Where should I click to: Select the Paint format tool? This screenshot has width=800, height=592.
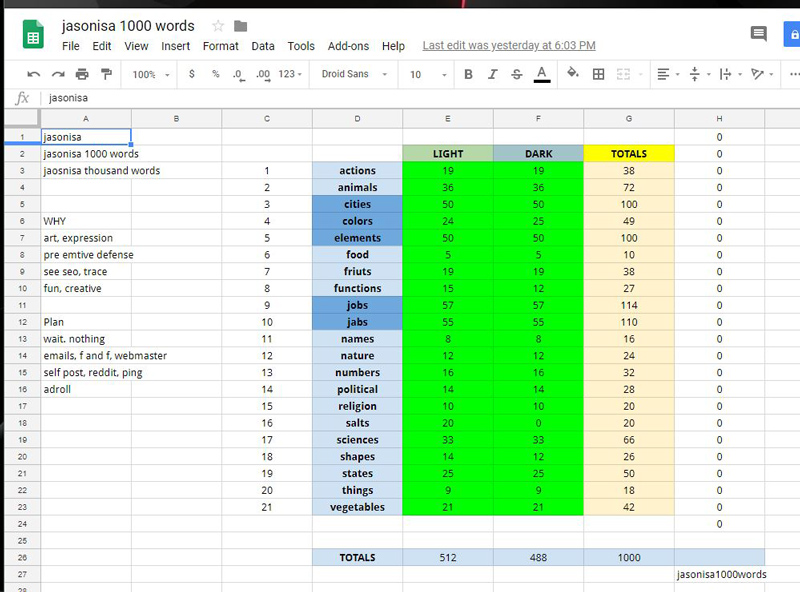point(106,75)
